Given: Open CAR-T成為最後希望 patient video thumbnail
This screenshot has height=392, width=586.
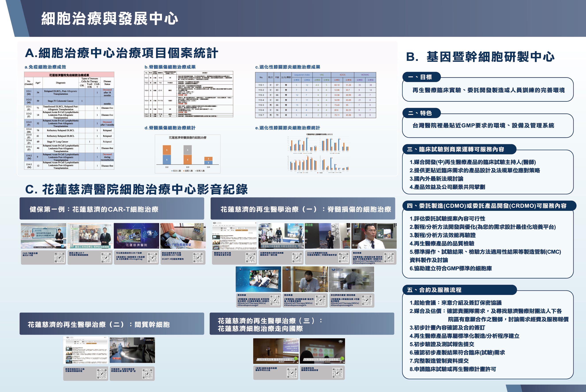Looking at the screenshot, I should 183,236.
